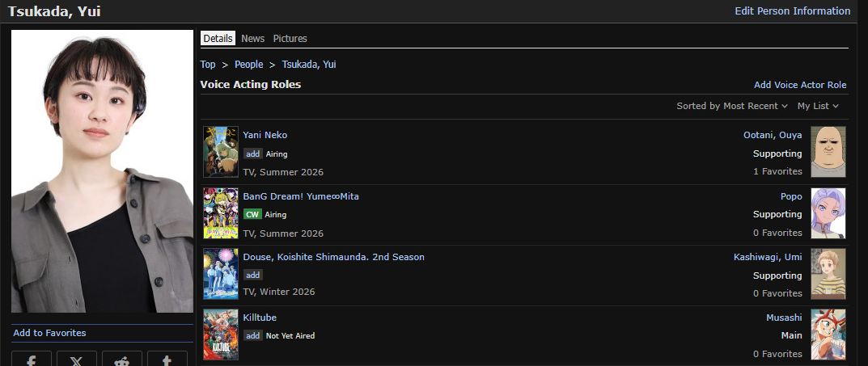Open Killtube anime cover thumbnail

[x=221, y=334]
